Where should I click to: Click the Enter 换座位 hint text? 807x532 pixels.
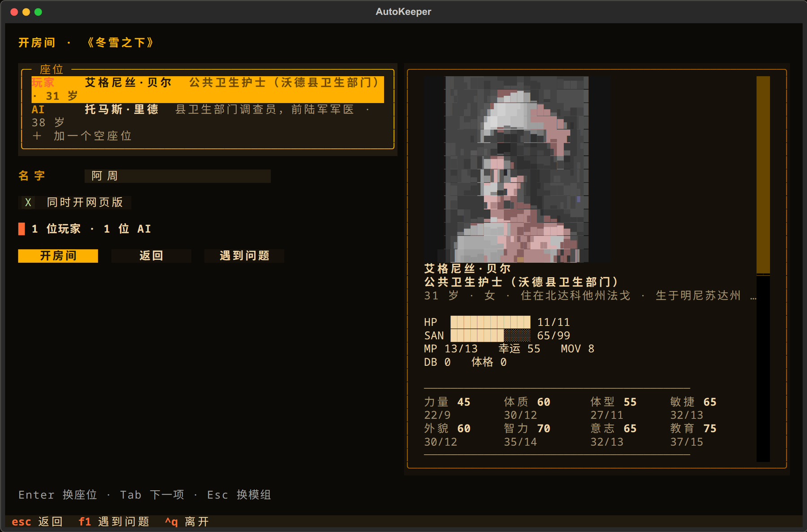click(x=57, y=495)
